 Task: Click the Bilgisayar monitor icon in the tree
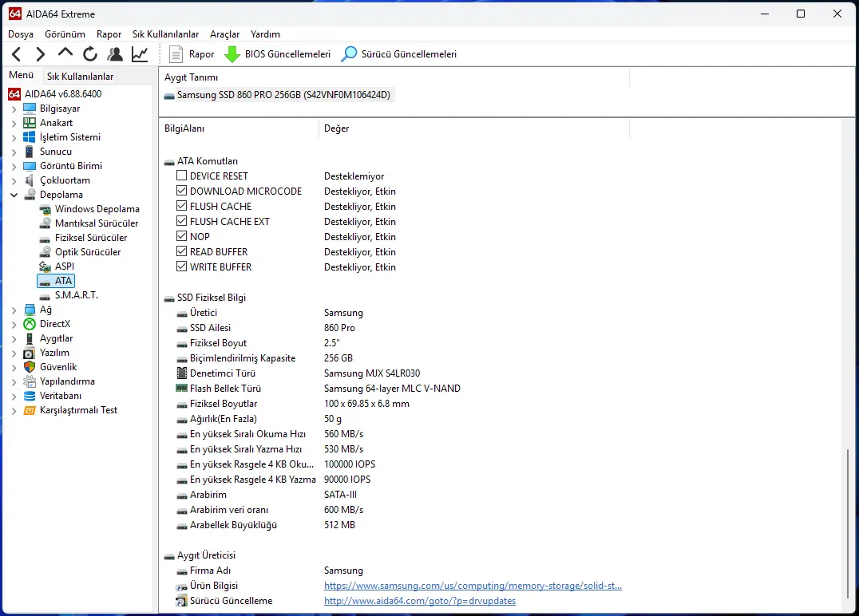pos(30,109)
